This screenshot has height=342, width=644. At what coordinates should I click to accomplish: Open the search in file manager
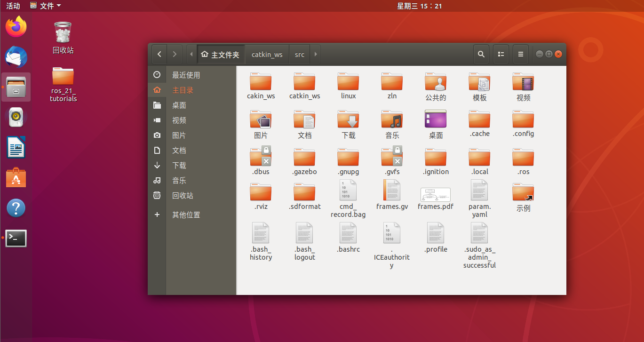[x=481, y=54]
